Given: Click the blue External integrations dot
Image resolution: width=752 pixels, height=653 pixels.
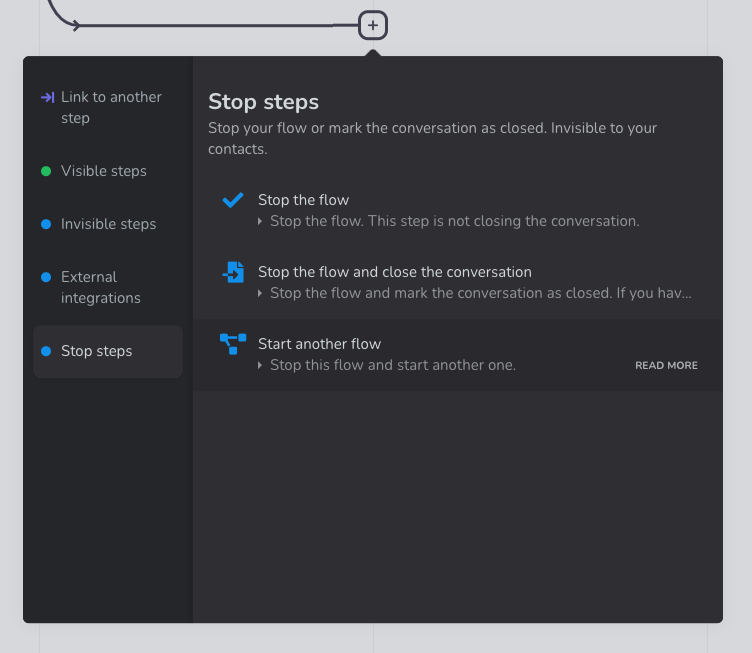Looking at the screenshot, I should coord(46,277).
